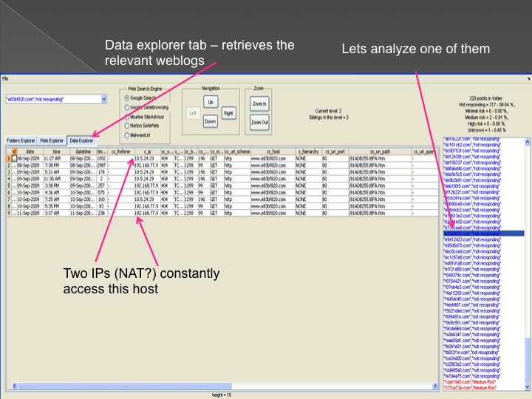Image resolution: width=532 pixels, height=399 pixels.
Task: Select "f5b21dad.com" in the host list
Action: 472,311
